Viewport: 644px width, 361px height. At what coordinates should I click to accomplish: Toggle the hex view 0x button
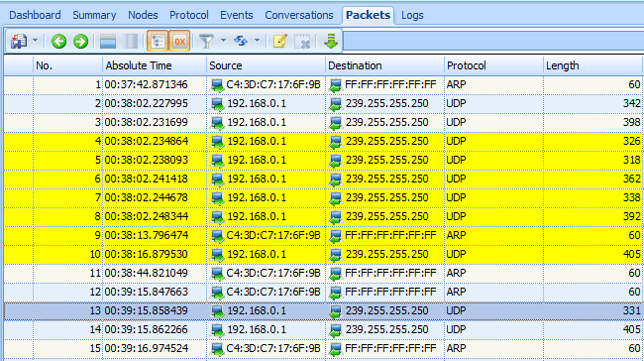pyautogui.click(x=179, y=41)
